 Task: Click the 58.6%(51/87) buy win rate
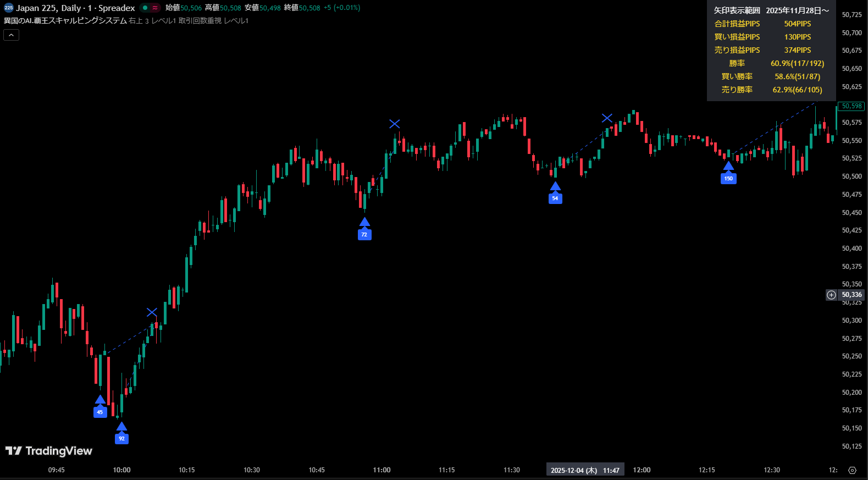point(797,76)
